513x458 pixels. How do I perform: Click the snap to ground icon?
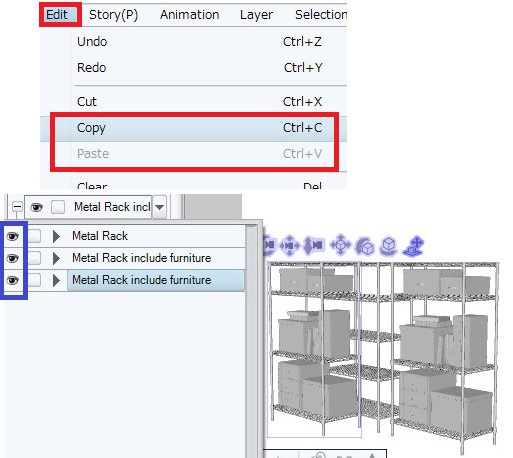tap(413, 246)
